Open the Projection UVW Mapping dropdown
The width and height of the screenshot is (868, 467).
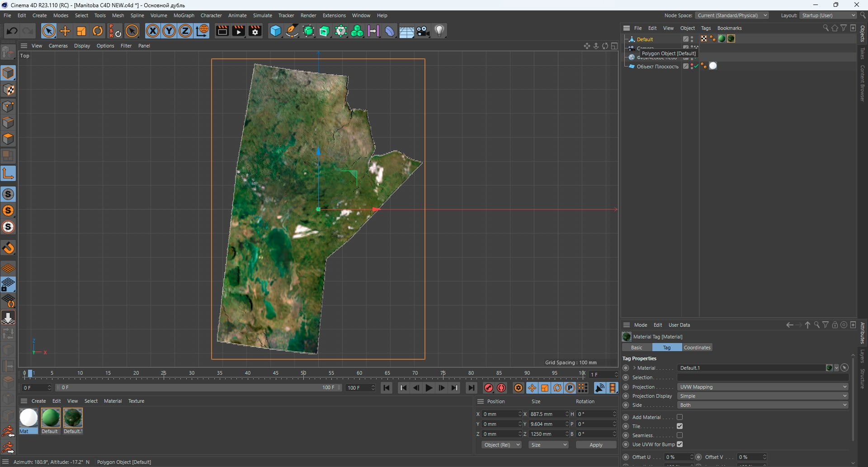coord(763,387)
